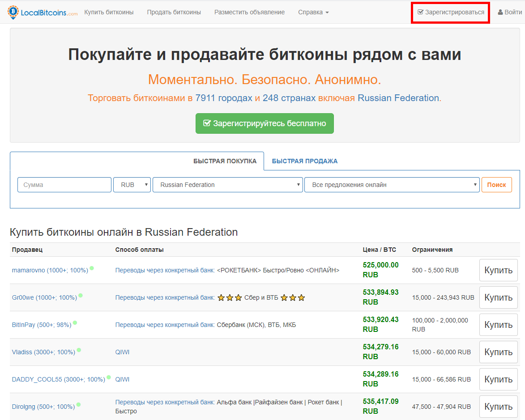Open Продать биткоины in the navbar
Viewport: 525px width, 420px height.
[174, 12]
